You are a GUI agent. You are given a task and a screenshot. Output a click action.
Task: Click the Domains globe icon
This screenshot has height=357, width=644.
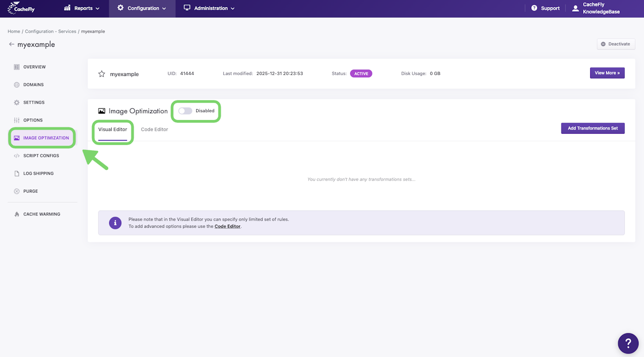[17, 85]
